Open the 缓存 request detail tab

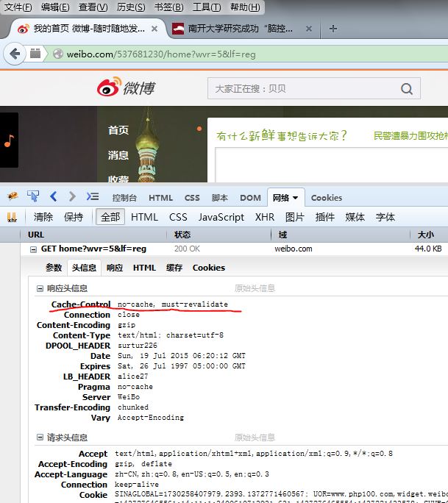click(174, 268)
